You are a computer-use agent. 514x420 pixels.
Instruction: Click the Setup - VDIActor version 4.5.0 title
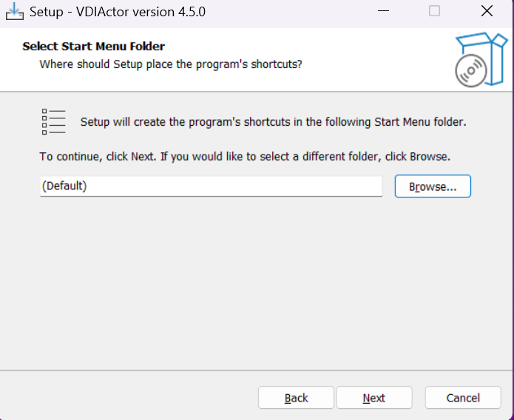click(118, 12)
